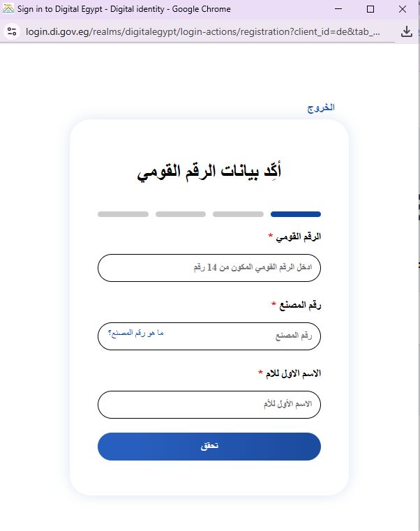Click the أكّد بيانات الرقم القومي page heading
Viewport: 420px width, 531px height.
(x=209, y=172)
